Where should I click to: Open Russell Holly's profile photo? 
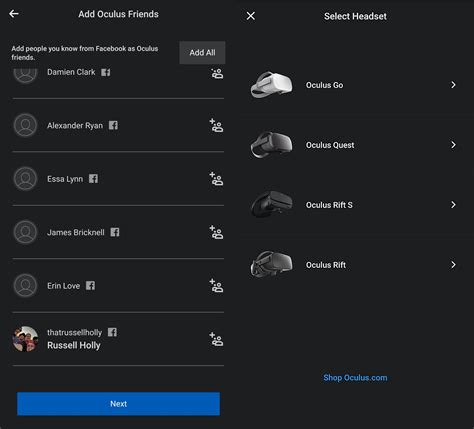[25, 339]
